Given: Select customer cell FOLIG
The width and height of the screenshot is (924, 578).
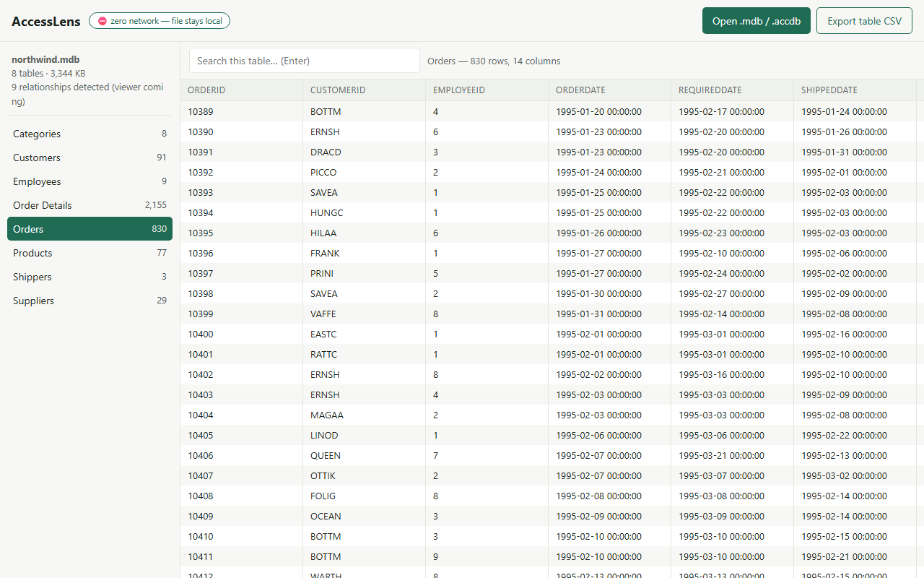Looking at the screenshot, I should point(365,496).
